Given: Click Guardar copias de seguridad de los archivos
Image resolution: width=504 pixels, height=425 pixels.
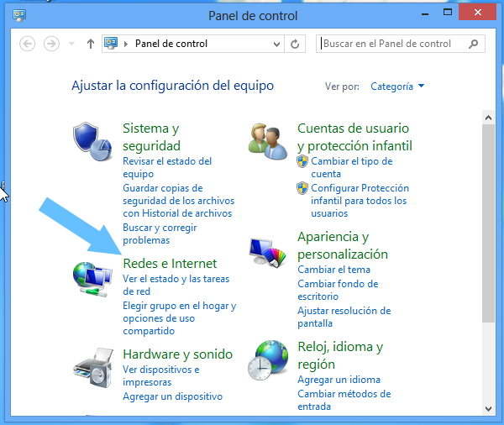Looking at the screenshot, I should pos(179,201).
